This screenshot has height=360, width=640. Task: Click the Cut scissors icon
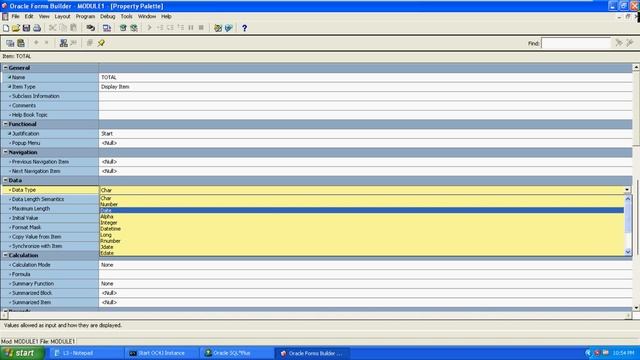pyautogui.click(x=53, y=28)
